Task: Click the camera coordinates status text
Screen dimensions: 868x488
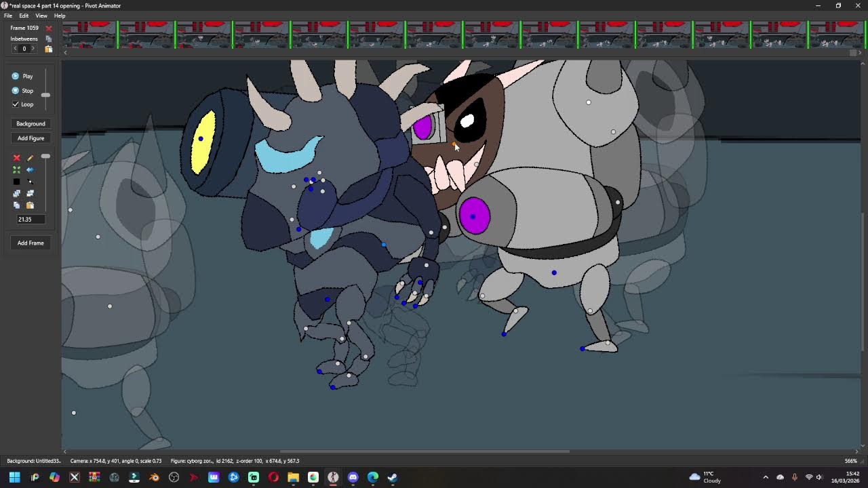Action: (x=115, y=461)
